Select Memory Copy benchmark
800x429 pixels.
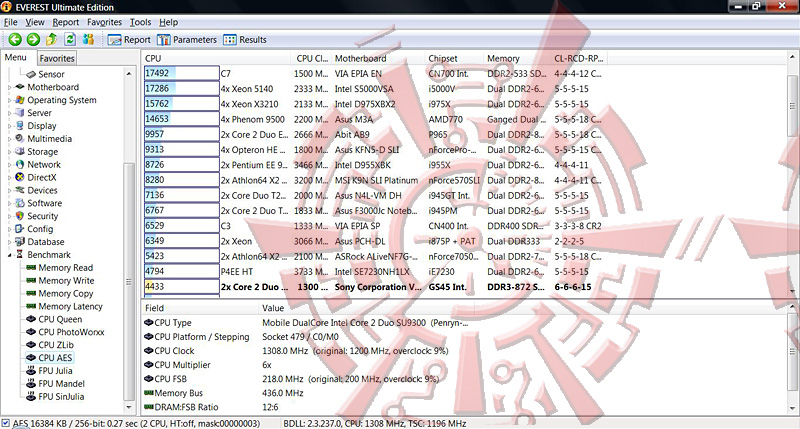point(66,293)
